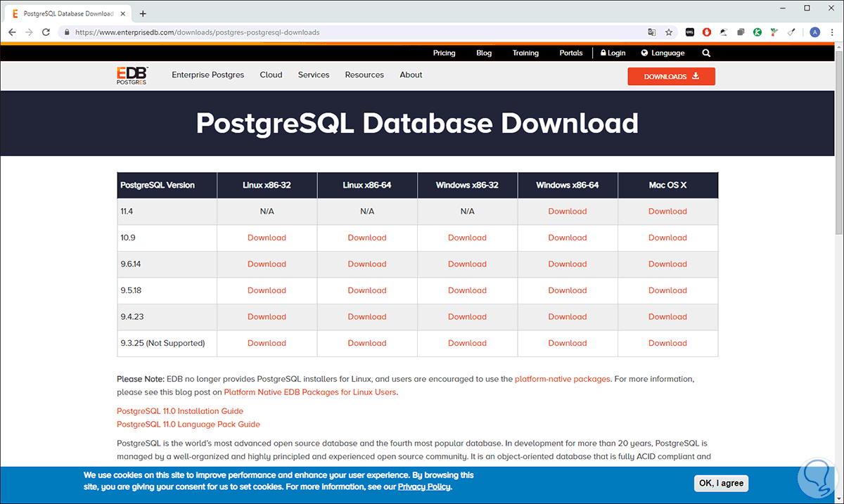Switch to the PostgreSQL Database Download tab
844x504 pixels.
68,13
